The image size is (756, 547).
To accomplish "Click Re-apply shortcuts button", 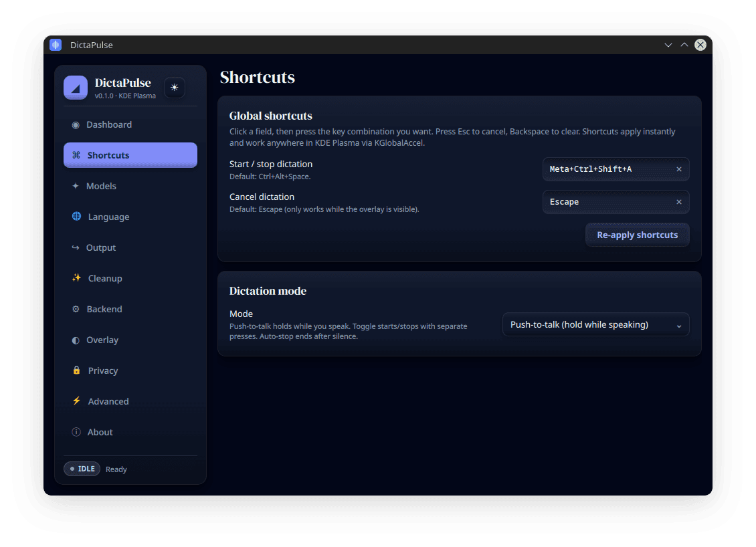I will [x=638, y=235].
